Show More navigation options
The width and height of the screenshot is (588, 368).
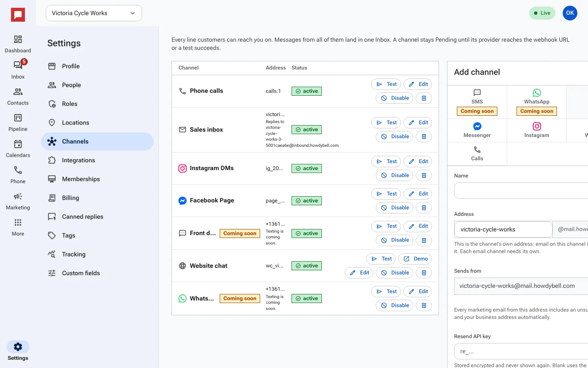pos(18,227)
